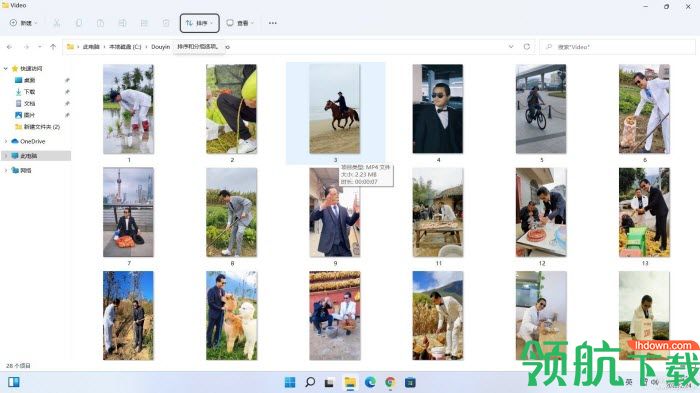Select thumbnail of two men sitting by corn
This screenshot has width=700, height=393.
point(335,315)
